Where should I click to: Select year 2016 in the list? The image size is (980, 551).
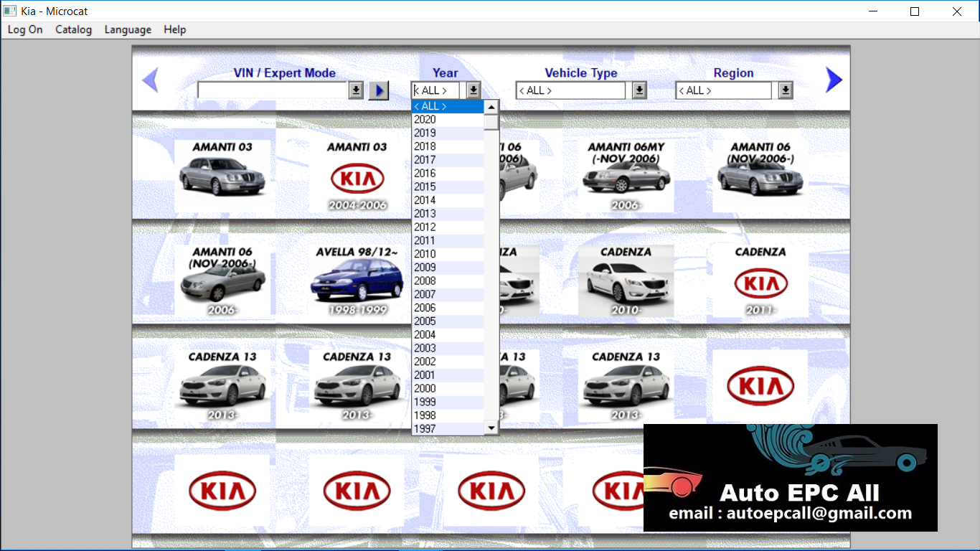pos(448,174)
